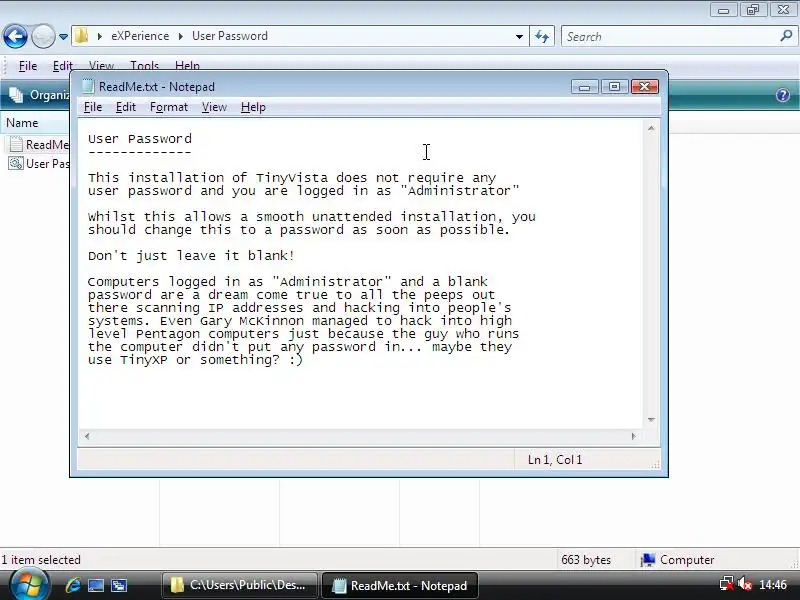
Task: Click Switch between windows quick launch icon
Action: pyautogui.click(x=119, y=585)
